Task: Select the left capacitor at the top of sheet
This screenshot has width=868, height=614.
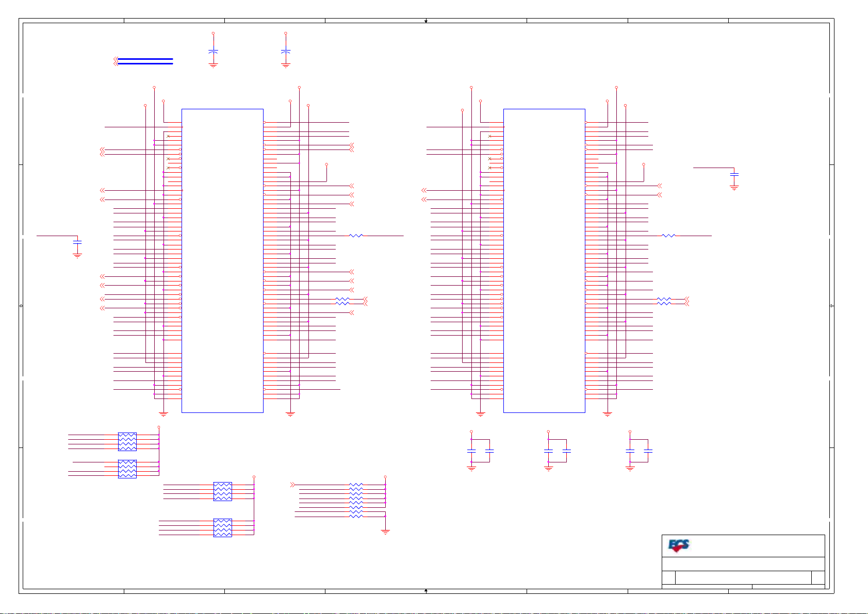Action: 213,52
